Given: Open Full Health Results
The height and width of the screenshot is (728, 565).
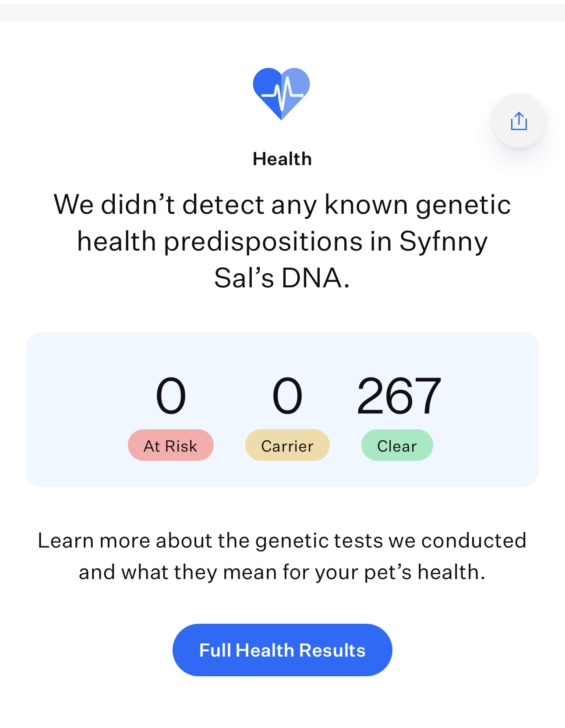Looking at the screenshot, I should click(282, 650).
